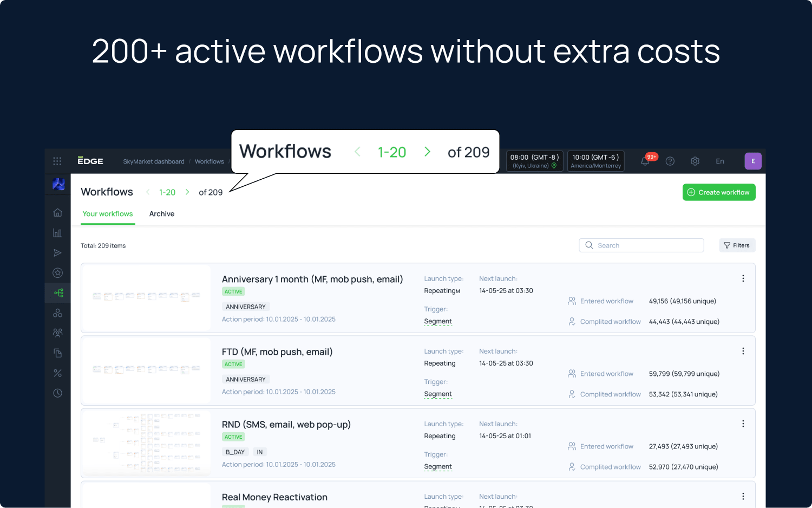Open the templates copy sidebar icon

[58, 353]
